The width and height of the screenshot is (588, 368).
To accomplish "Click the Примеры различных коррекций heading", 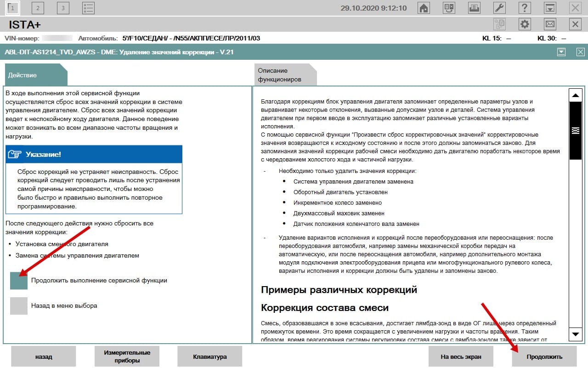I will click(339, 290).
